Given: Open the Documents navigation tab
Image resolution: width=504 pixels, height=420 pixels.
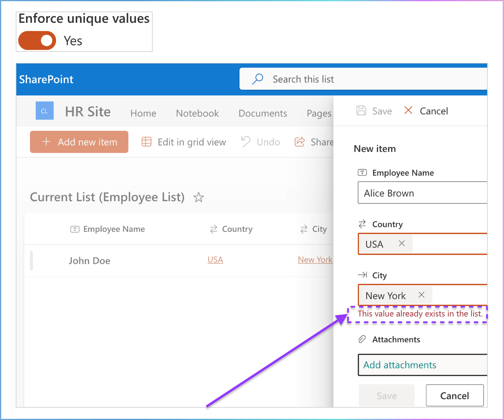Looking at the screenshot, I should click(x=263, y=113).
